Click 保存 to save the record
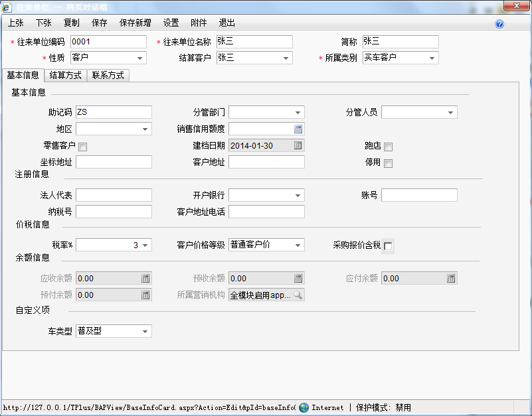 point(100,23)
